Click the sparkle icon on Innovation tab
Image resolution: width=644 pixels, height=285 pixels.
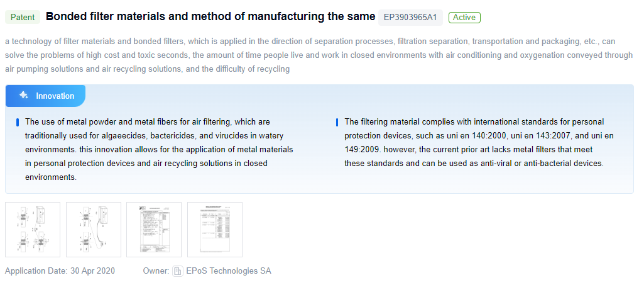23,96
